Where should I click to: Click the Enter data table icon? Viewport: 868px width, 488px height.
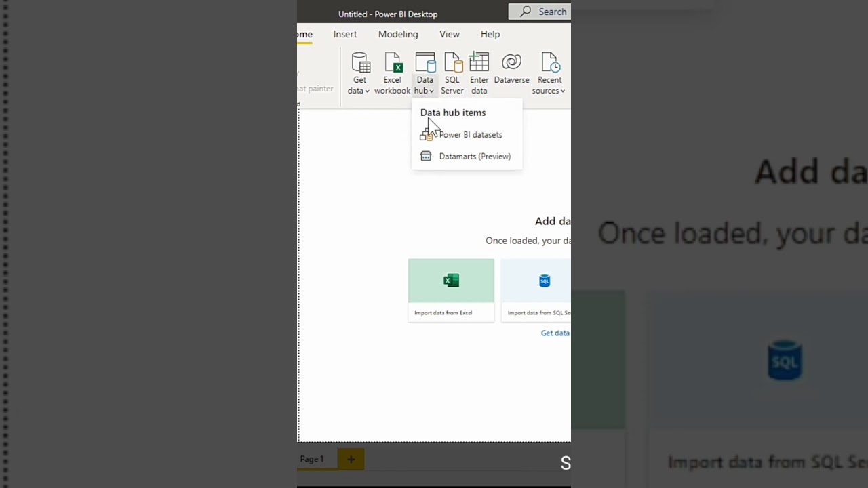(x=479, y=62)
